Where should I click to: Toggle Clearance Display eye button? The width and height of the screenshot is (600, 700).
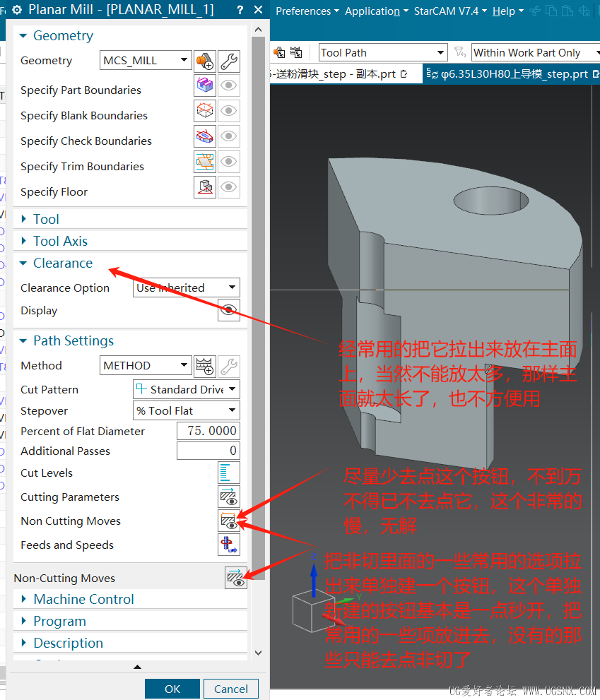229,310
